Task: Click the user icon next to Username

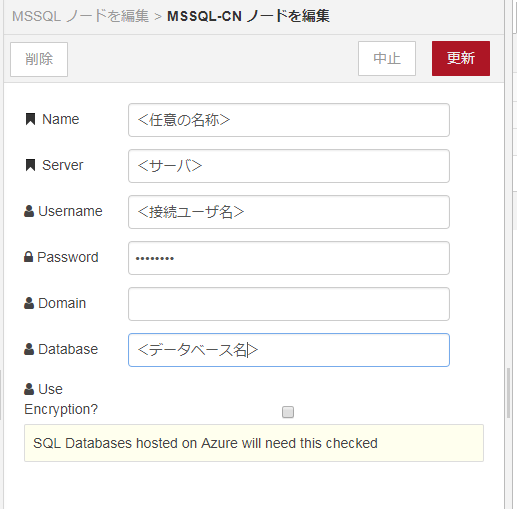Action: point(29,211)
